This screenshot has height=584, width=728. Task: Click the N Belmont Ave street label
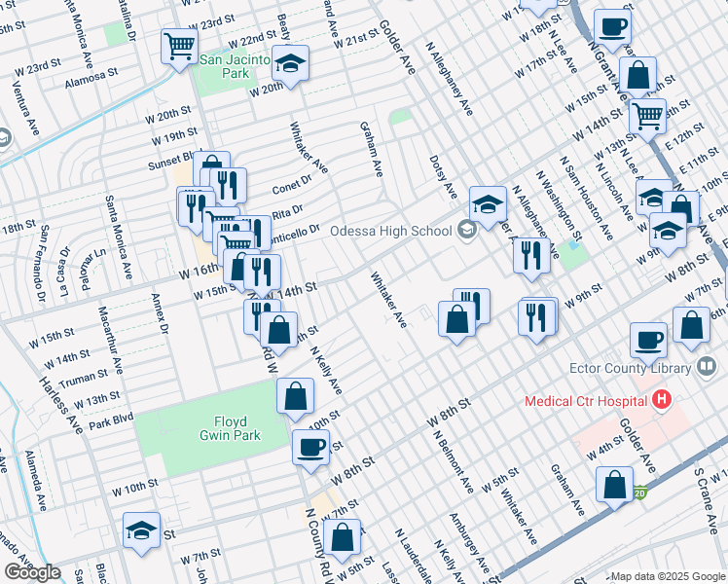454,462
